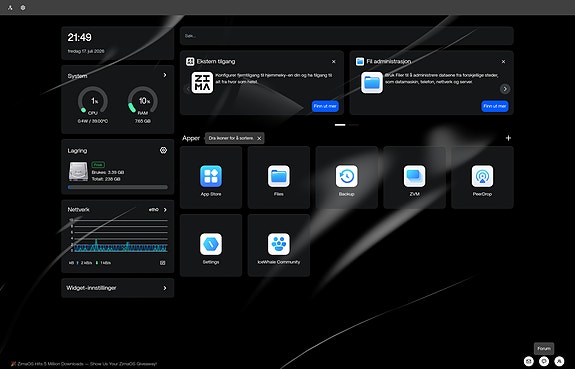Click 'Finn ut mer' in Ekstern tilgang
The width and height of the screenshot is (575, 369).
pos(325,106)
